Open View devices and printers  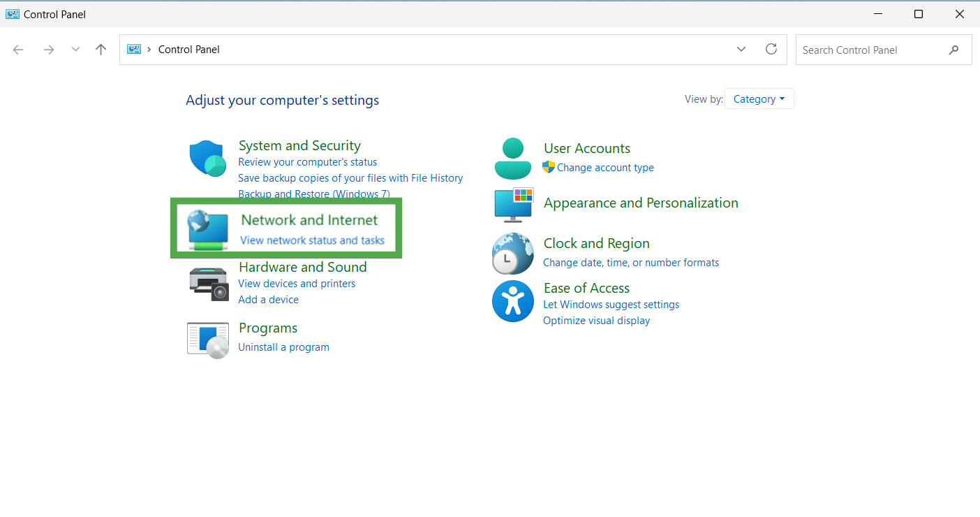click(297, 284)
